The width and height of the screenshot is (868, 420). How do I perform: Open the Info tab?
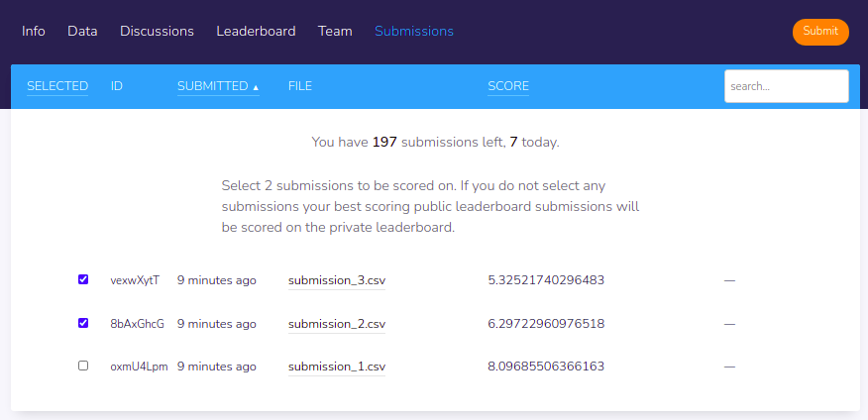coord(34,31)
